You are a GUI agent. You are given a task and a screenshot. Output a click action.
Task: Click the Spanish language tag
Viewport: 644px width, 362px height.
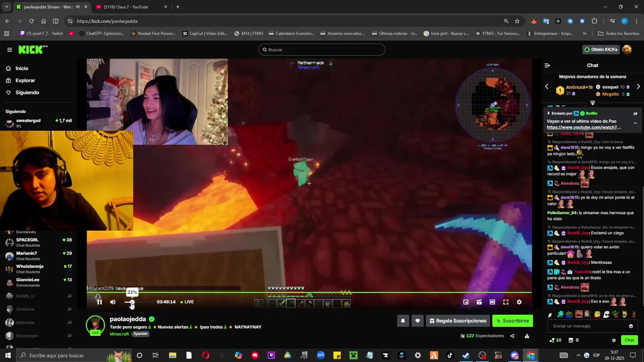coord(140,334)
